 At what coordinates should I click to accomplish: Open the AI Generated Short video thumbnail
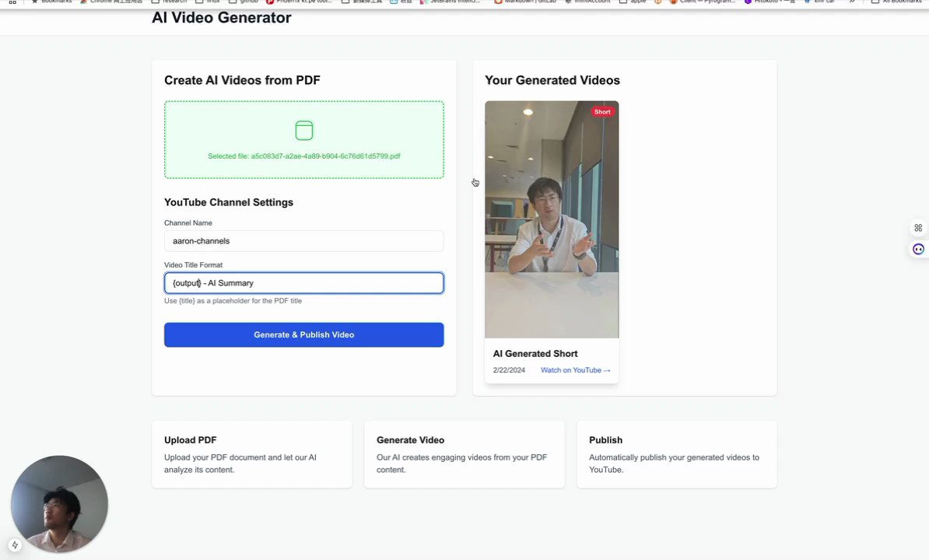pyautogui.click(x=552, y=219)
